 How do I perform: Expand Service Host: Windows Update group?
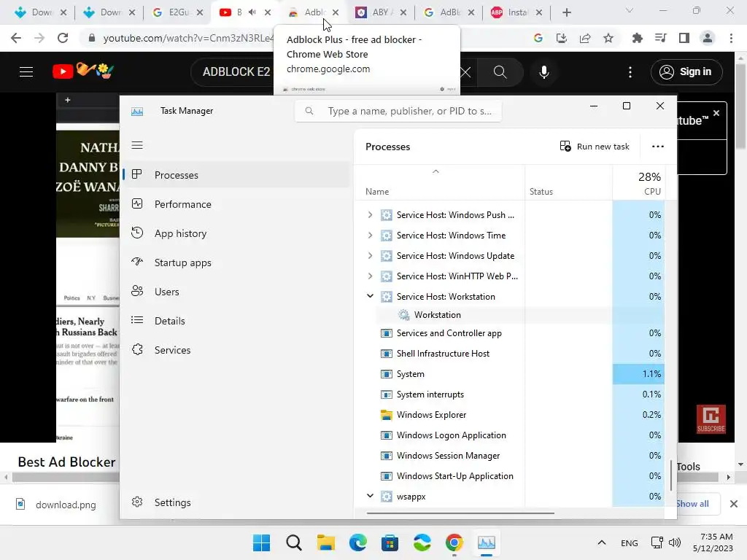point(370,256)
